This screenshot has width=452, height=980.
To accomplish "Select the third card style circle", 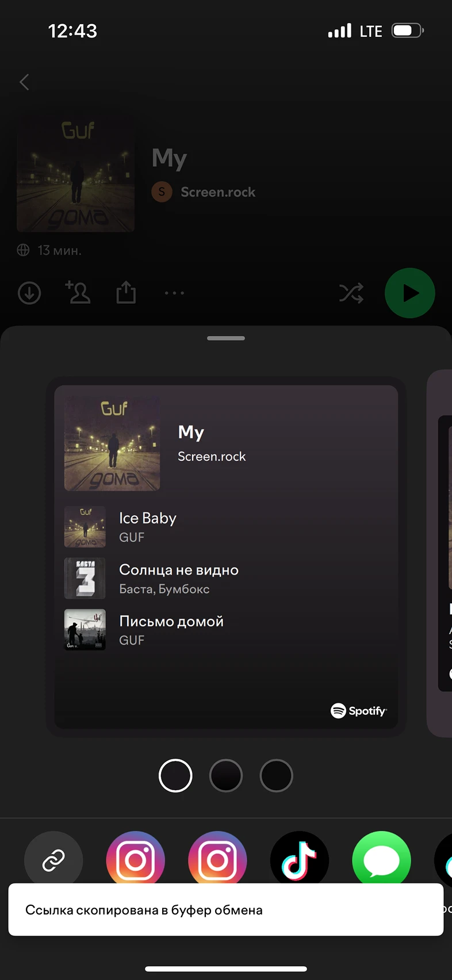I will point(277,775).
